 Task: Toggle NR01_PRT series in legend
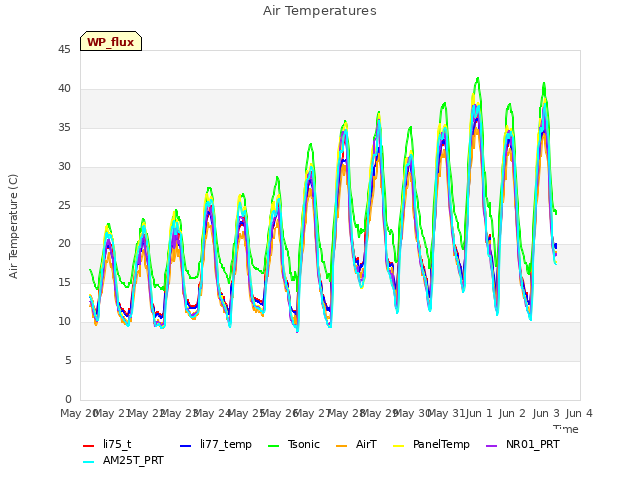coord(522,444)
